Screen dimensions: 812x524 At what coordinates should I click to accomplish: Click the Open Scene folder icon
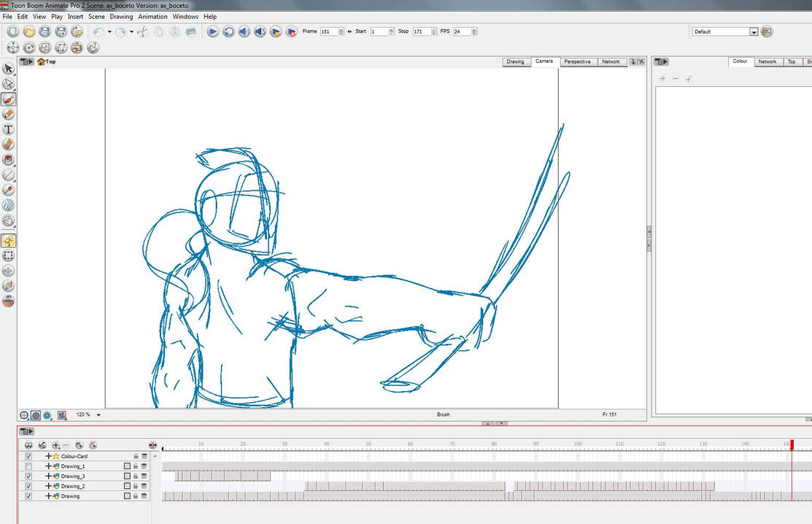pos(29,31)
